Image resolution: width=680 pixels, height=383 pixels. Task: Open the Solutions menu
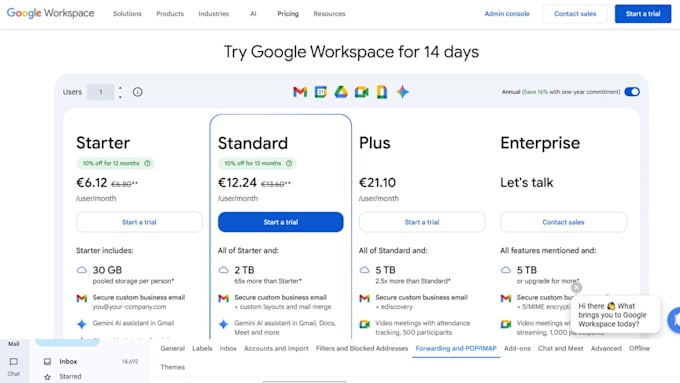[127, 14]
